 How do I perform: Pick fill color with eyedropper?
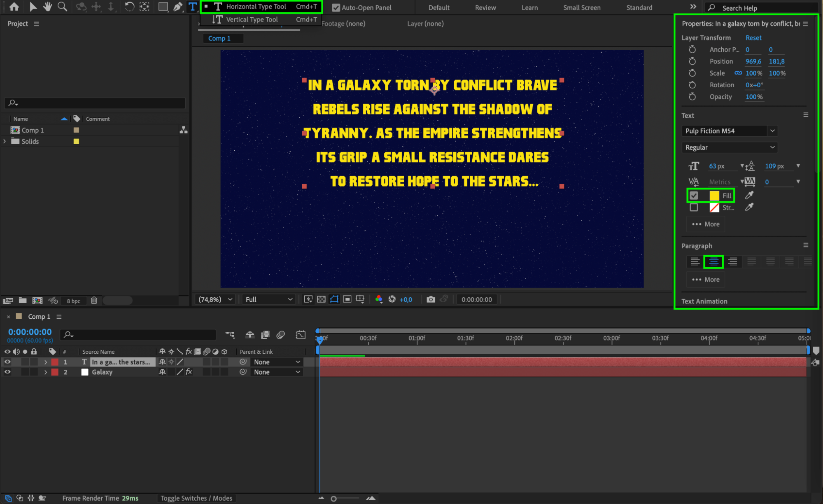point(749,195)
